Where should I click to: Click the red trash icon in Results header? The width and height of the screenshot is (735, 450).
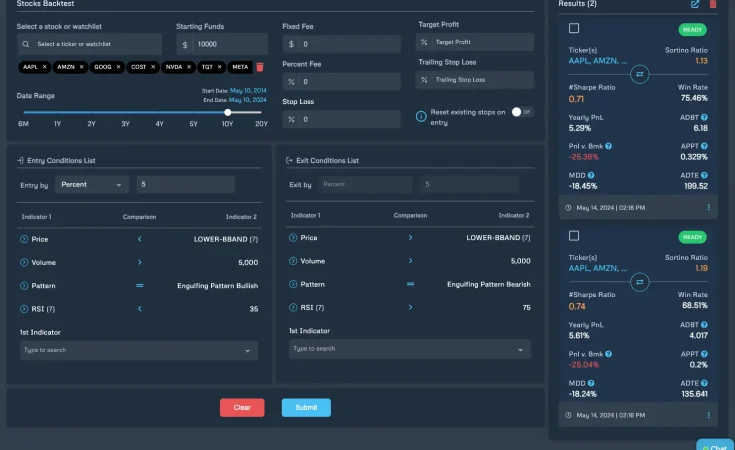point(713,4)
